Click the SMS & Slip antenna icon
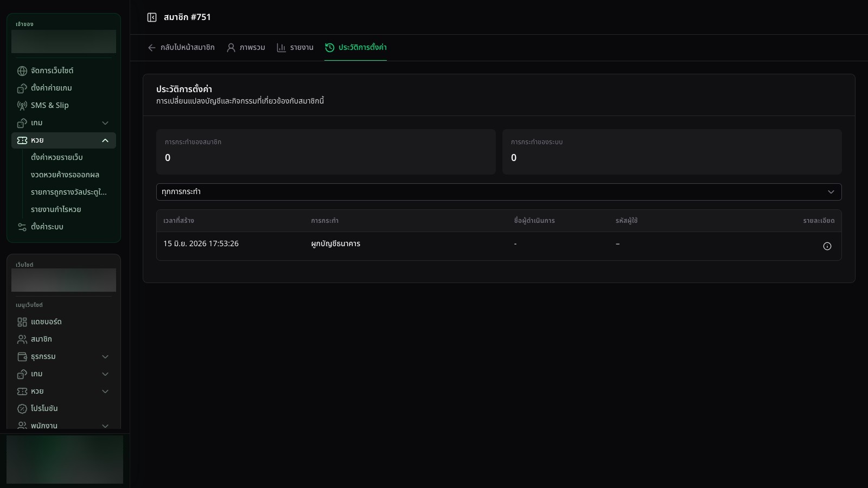 [22, 106]
